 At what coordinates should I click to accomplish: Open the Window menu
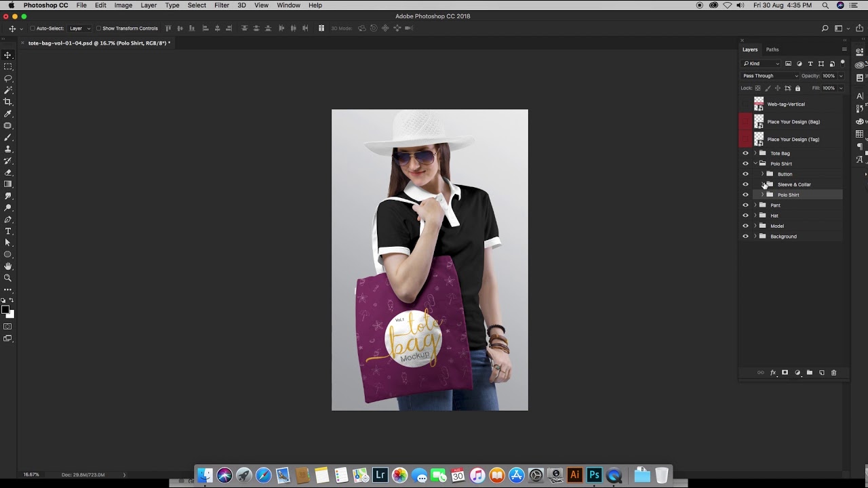click(x=288, y=5)
